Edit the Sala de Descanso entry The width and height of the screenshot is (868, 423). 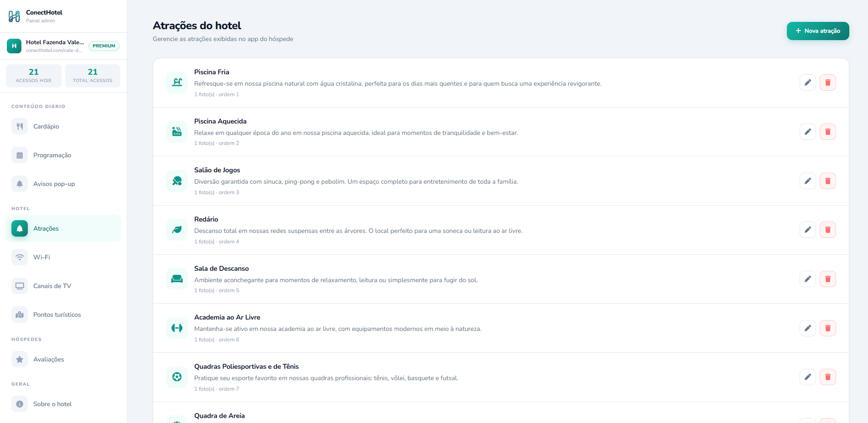tap(807, 279)
